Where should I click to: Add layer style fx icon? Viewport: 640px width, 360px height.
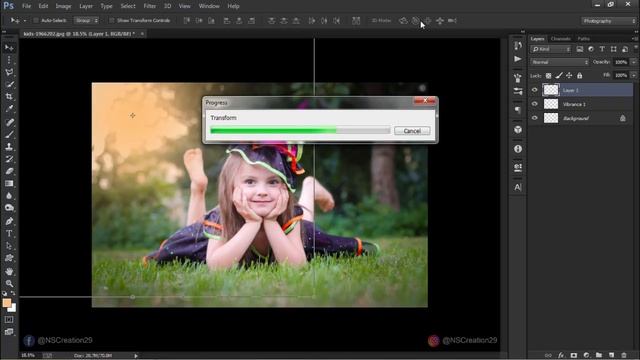(x=561, y=356)
